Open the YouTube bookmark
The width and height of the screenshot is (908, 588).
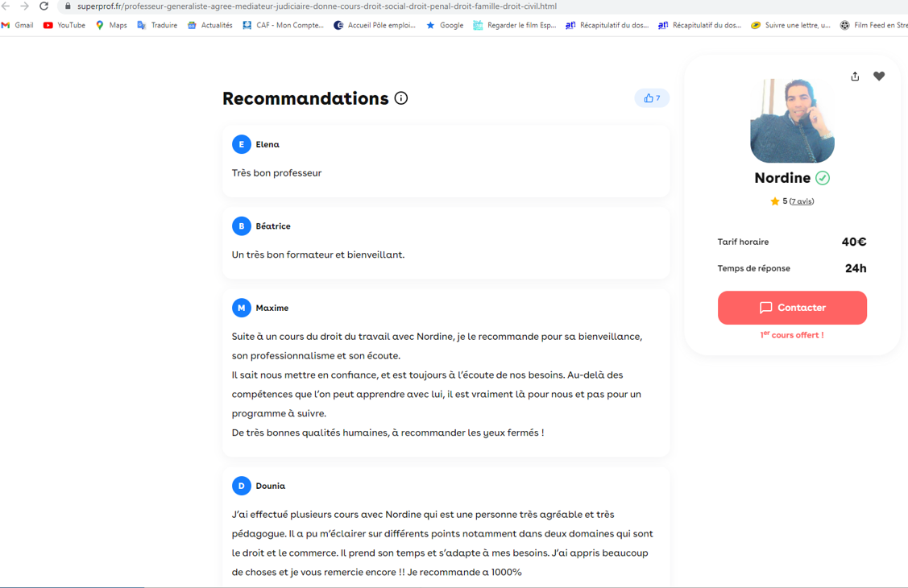(64, 25)
